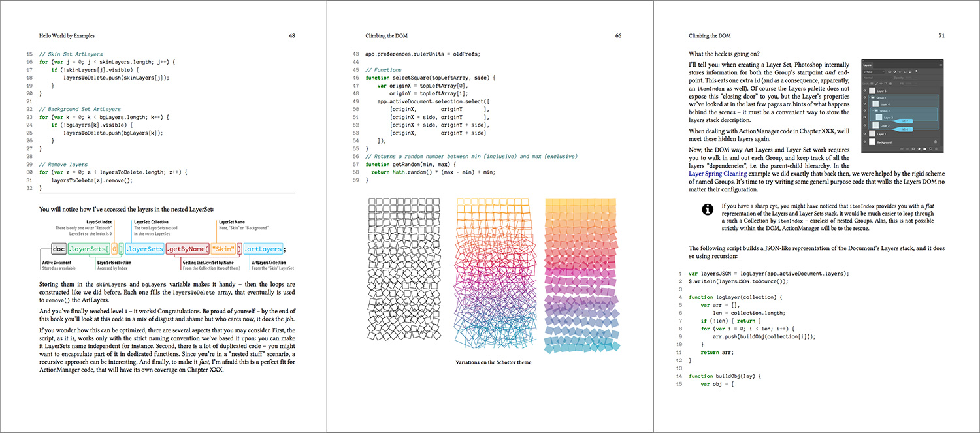This screenshot has height=433, width=980.
Task: Click the lock transparent pixels icon
Action: pyautogui.click(x=872, y=84)
